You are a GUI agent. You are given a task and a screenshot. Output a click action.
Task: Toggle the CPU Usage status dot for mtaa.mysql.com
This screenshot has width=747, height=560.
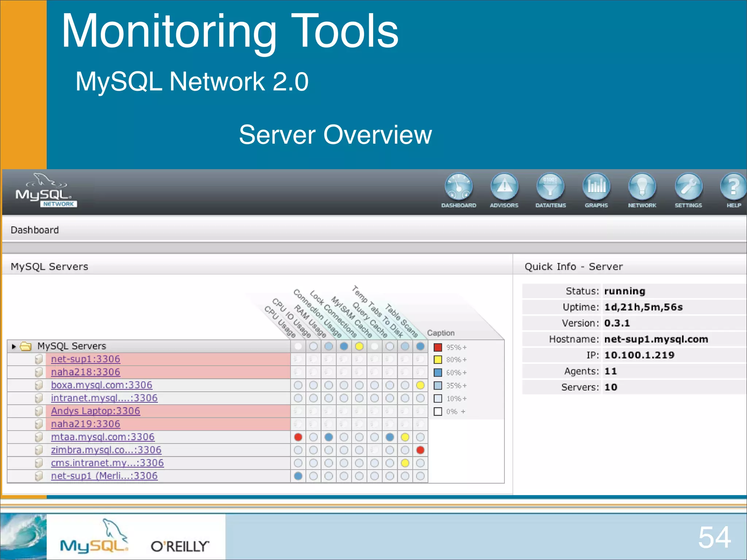tap(298, 437)
